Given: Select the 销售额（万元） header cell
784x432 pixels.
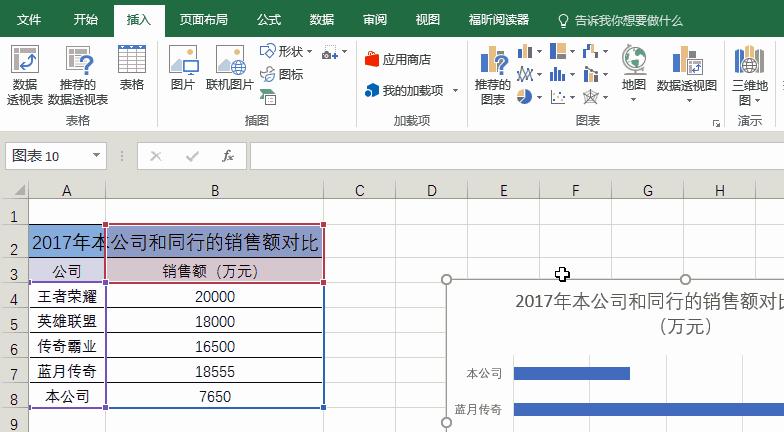Looking at the screenshot, I should pyautogui.click(x=214, y=271).
